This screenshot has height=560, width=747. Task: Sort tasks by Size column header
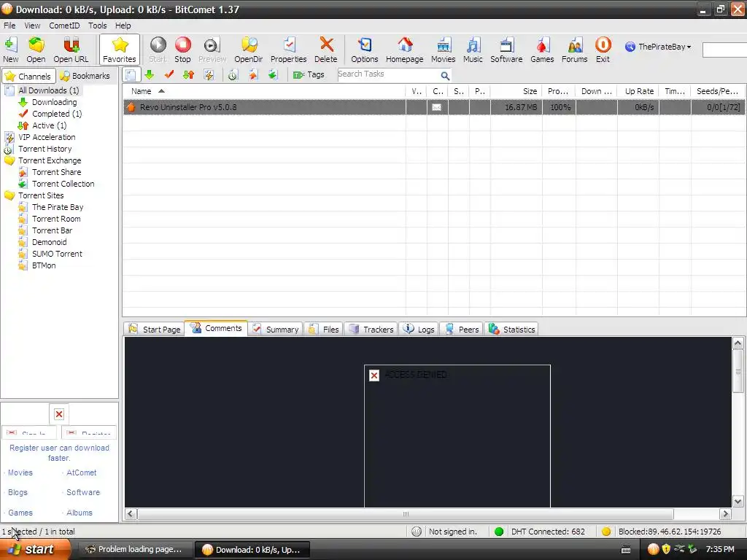pos(516,91)
